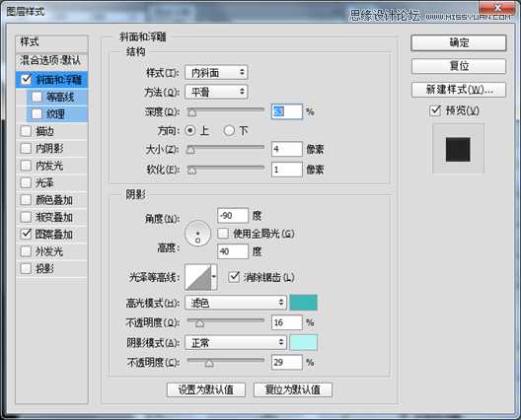The image size is (521, 420).
Task: Select direction 下 radio button
Action: click(x=229, y=130)
